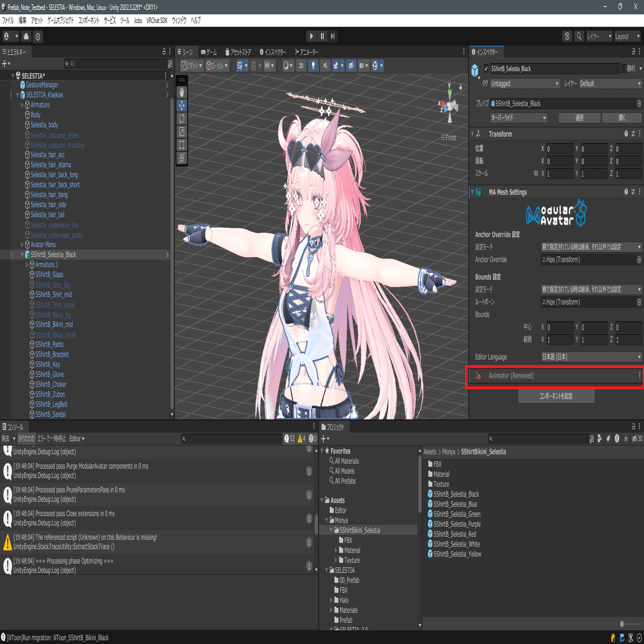Click the prefab Open button
This screenshot has height=644, width=644.
[622, 118]
